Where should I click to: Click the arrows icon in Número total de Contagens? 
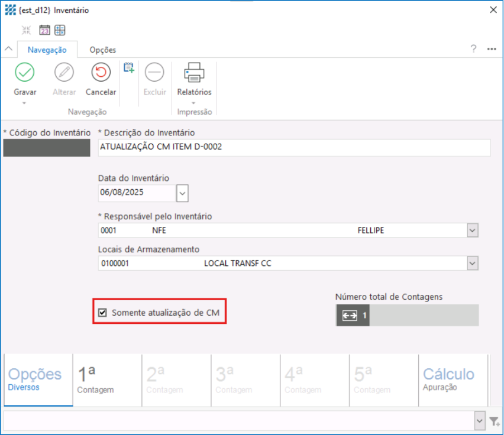pos(350,316)
